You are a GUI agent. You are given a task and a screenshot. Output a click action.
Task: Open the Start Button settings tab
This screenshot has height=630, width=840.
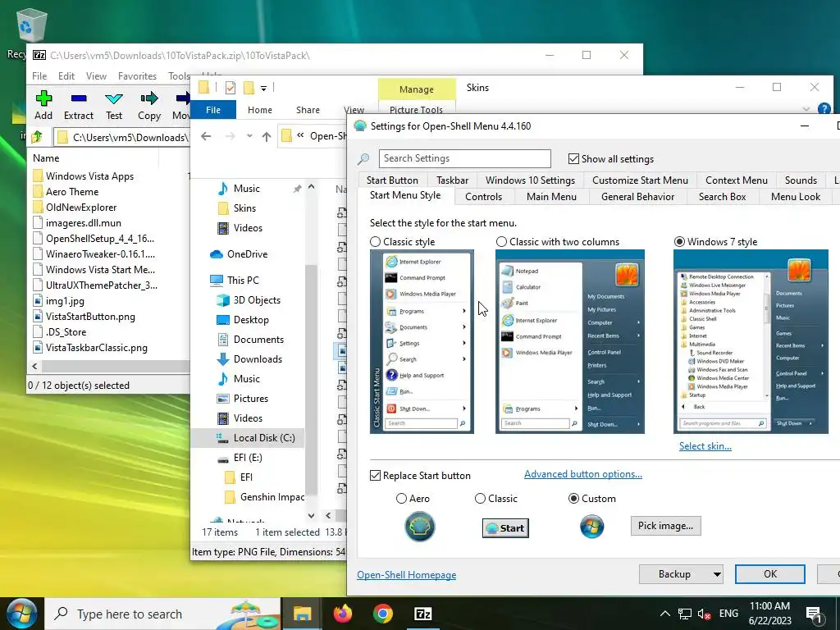coord(392,180)
